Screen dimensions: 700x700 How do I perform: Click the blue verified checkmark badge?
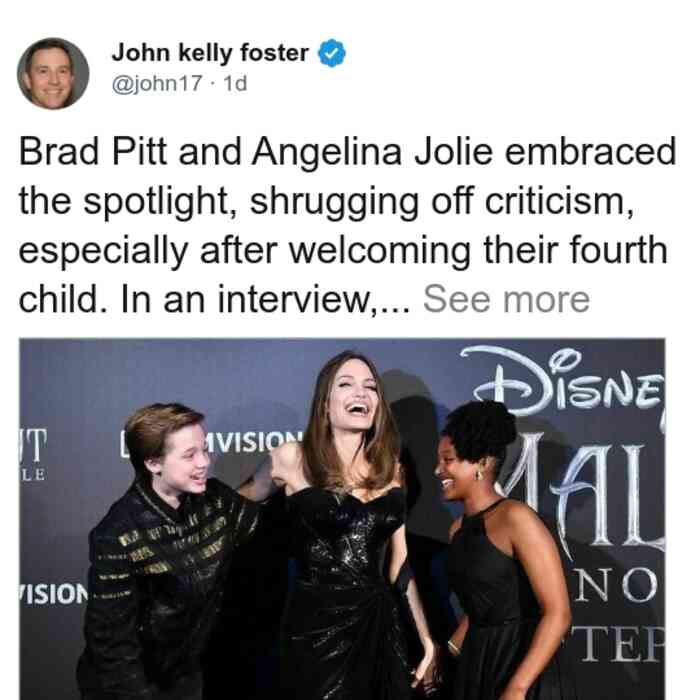[x=331, y=53]
